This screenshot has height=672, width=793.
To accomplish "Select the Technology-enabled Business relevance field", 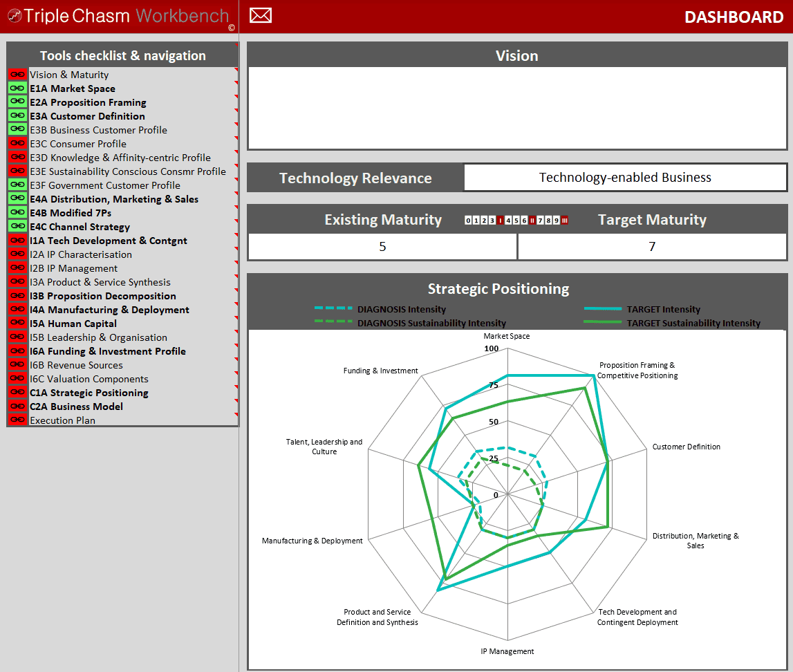I will [x=625, y=178].
